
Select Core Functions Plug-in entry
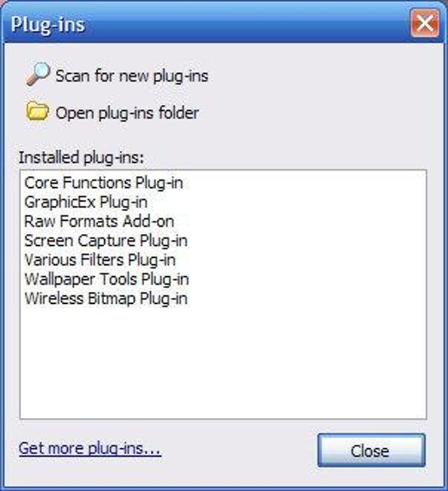tap(103, 183)
